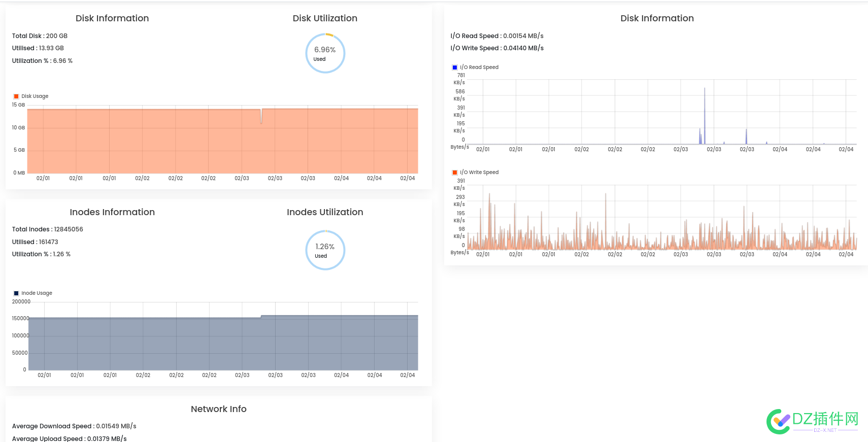Toggle the I/O Write Speed legend swatch

(x=455, y=173)
